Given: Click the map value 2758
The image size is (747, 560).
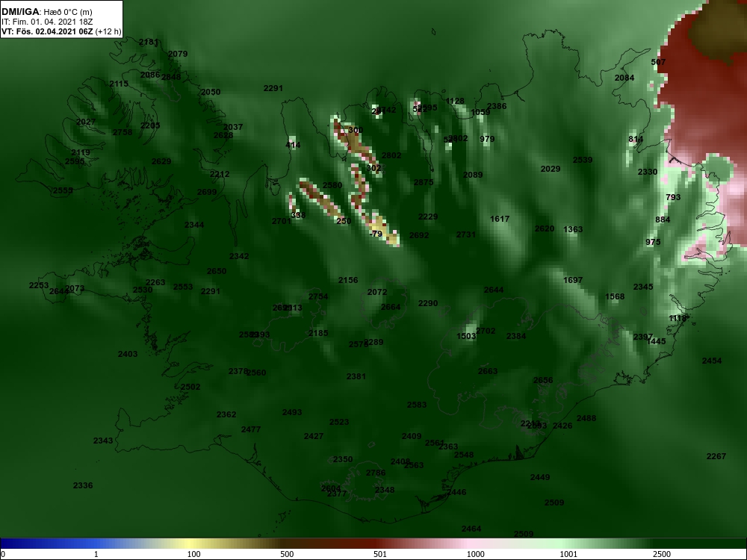Looking at the screenshot, I should 123,132.
